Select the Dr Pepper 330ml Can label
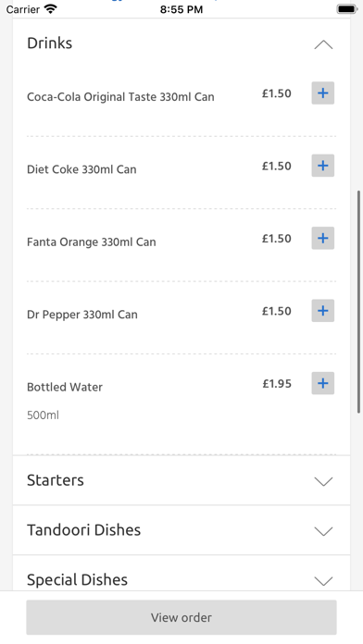Image resolution: width=363 pixels, height=644 pixels. (x=82, y=315)
